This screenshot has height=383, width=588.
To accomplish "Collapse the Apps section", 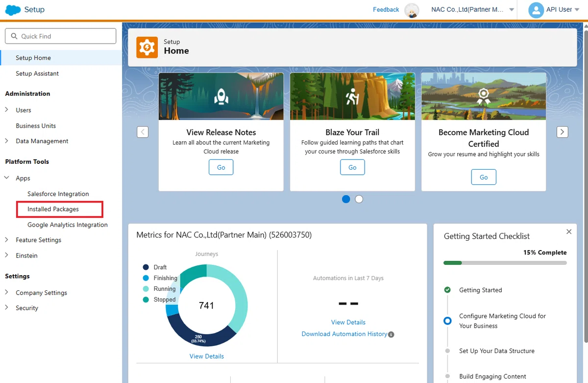I will pos(7,178).
